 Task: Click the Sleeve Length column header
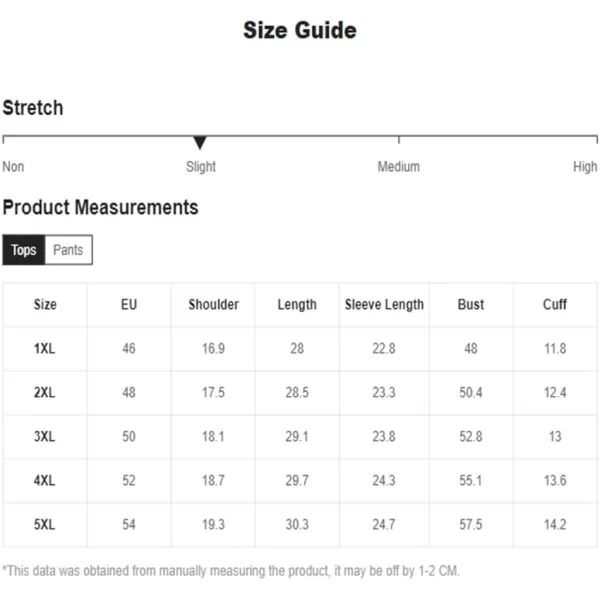(x=384, y=305)
